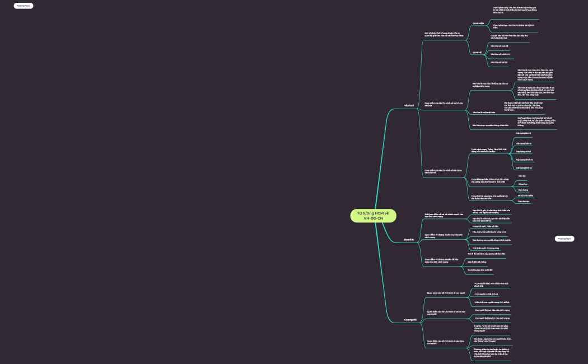The height and width of the screenshot is (364, 588).
Task: Click the QUAN HỆ subtopic
Action: [x=477, y=52]
